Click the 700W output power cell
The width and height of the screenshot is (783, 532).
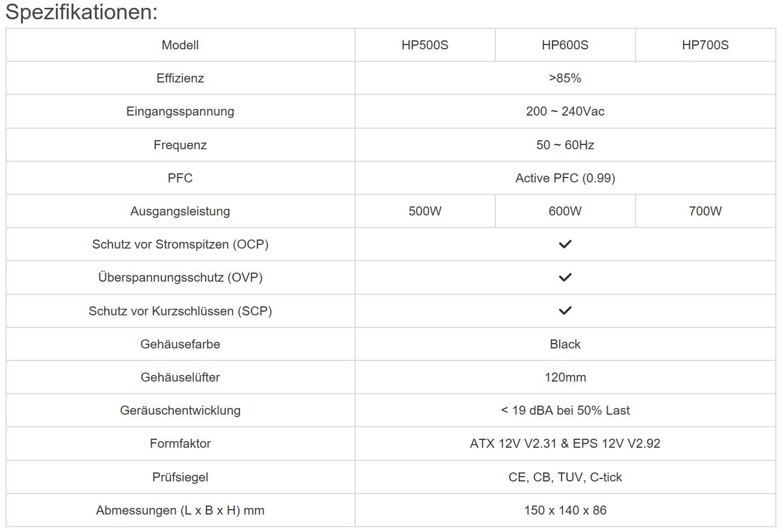coord(705,211)
